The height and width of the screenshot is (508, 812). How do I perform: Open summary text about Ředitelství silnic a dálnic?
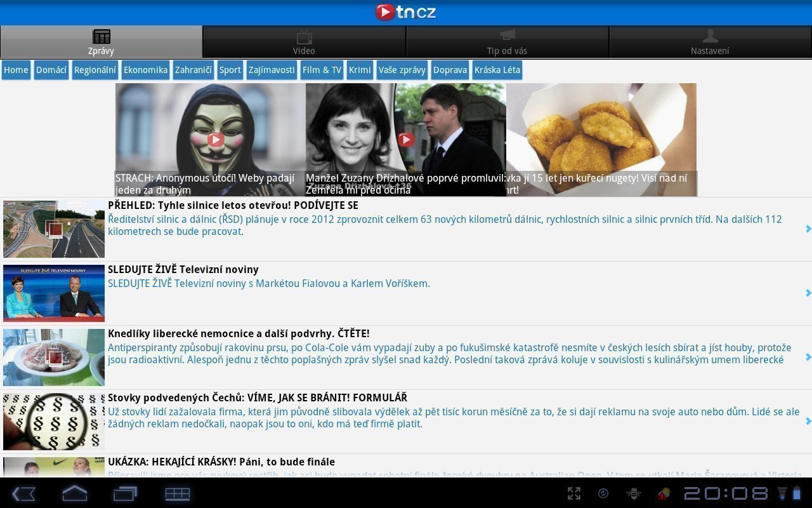tap(445, 225)
